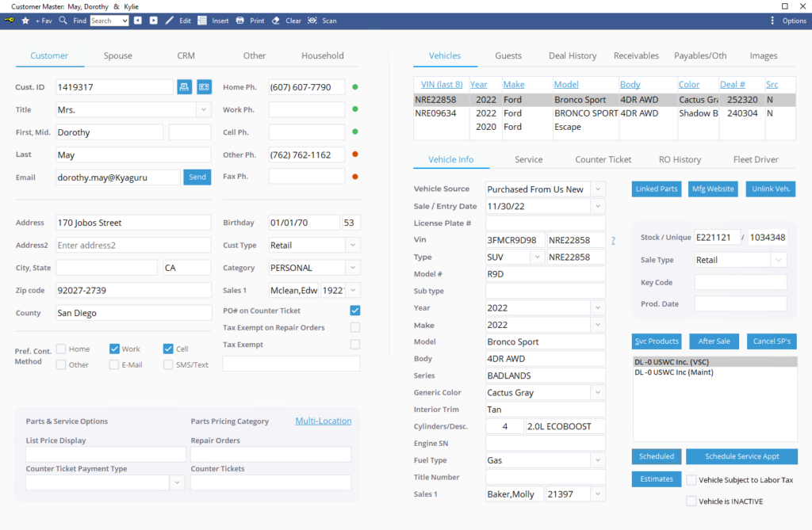Click the Address2 input field
The height and width of the screenshot is (530, 812).
click(132, 246)
